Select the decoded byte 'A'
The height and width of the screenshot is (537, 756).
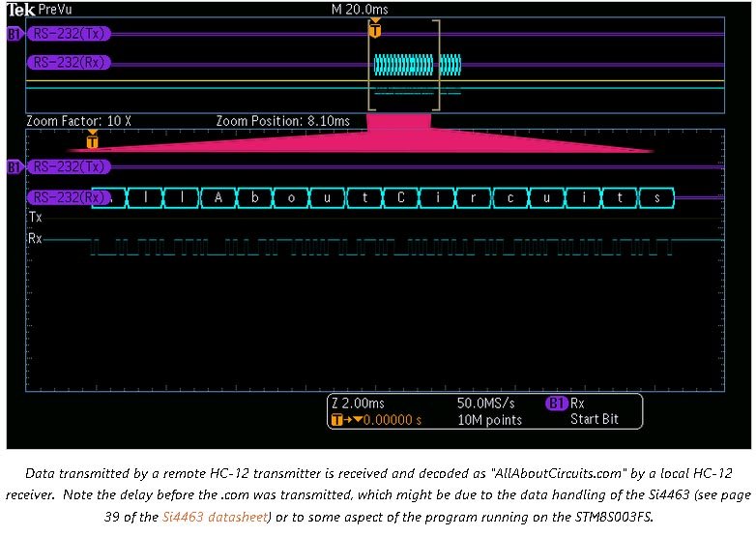(x=218, y=197)
